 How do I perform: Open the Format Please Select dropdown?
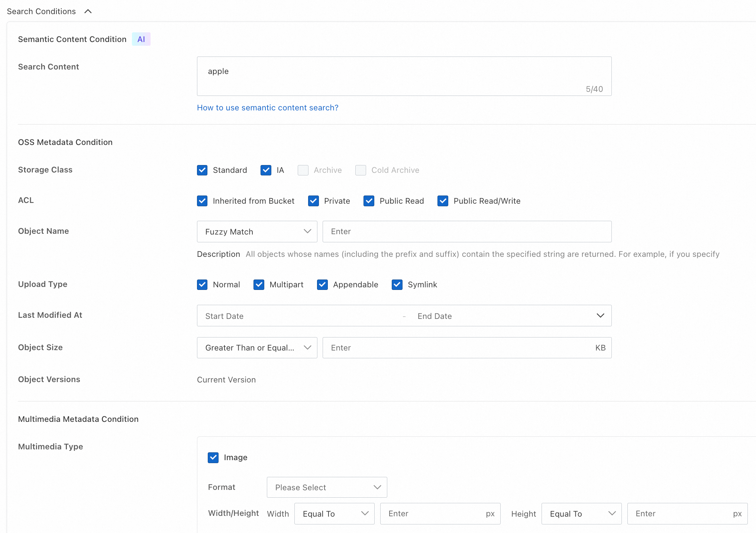pyautogui.click(x=327, y=487)
